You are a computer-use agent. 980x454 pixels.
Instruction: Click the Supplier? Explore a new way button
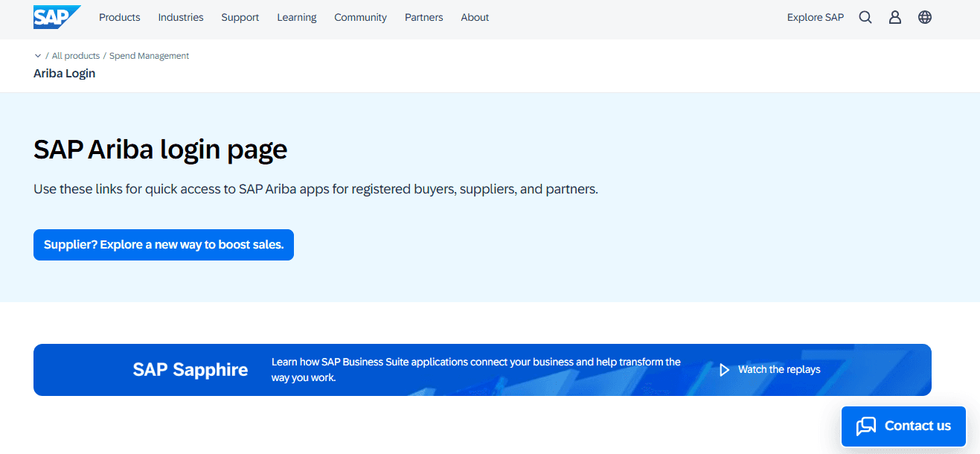164,245
